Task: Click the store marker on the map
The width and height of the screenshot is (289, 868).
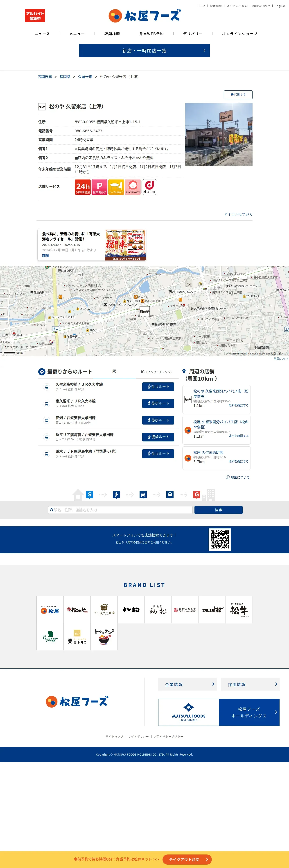Action: (145, 312)
